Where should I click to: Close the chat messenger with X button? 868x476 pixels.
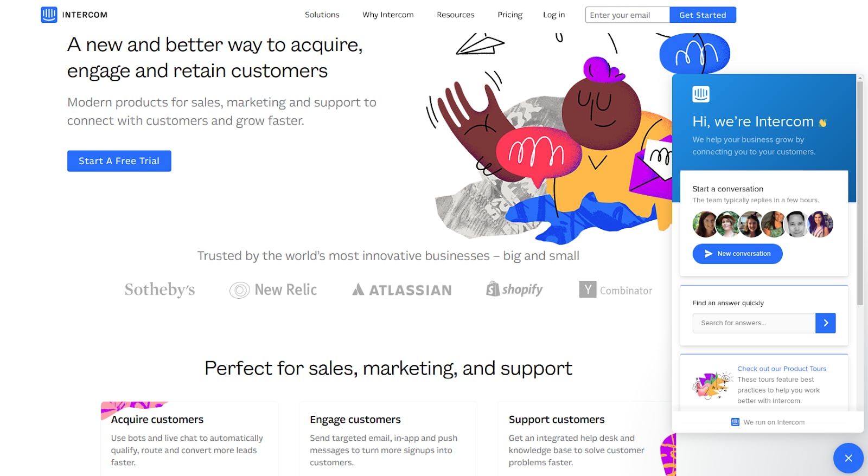click(x=848, y=458)
